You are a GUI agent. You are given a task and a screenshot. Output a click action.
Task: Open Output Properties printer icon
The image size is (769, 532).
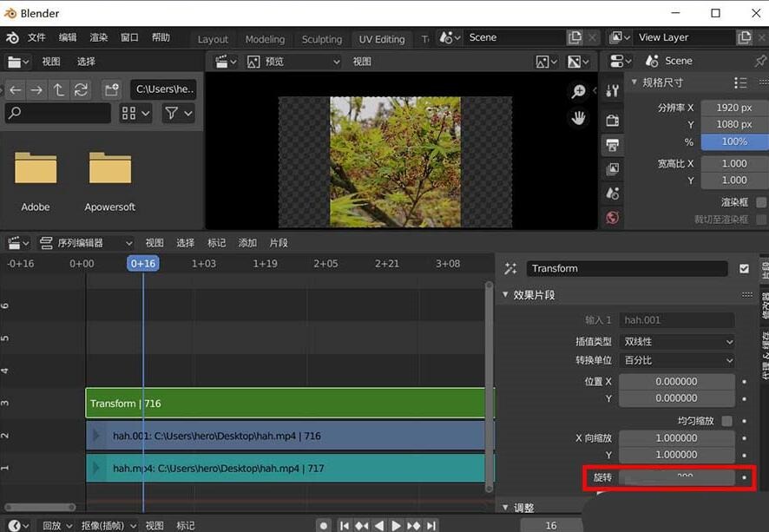coord(612,144)
